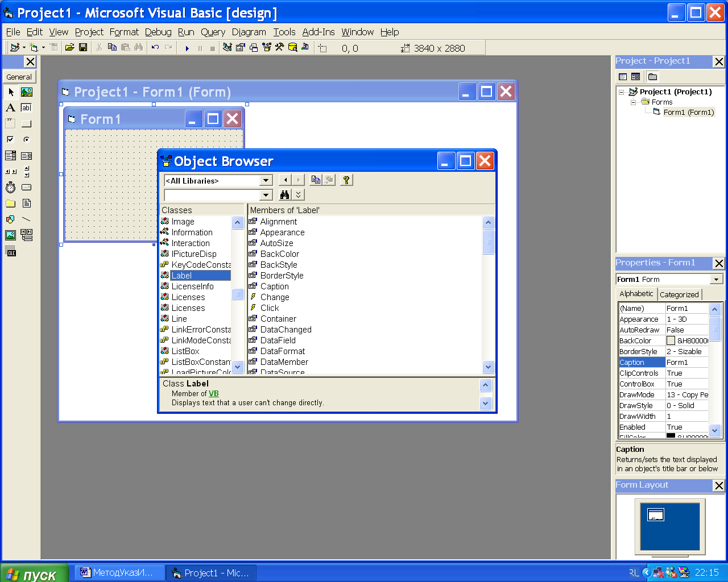This screenshot has height=582, width=728.
Task: Select the DriveListBox tool in the toolbox
Action: coord(27,187)
